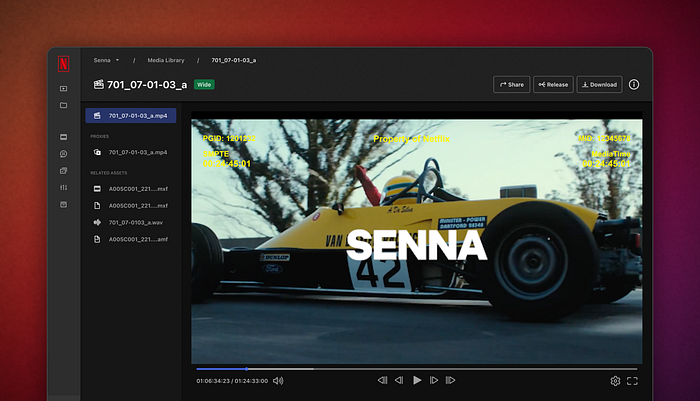Click the Download button
This screenshot has width=700, height=401.
(599, 84)
